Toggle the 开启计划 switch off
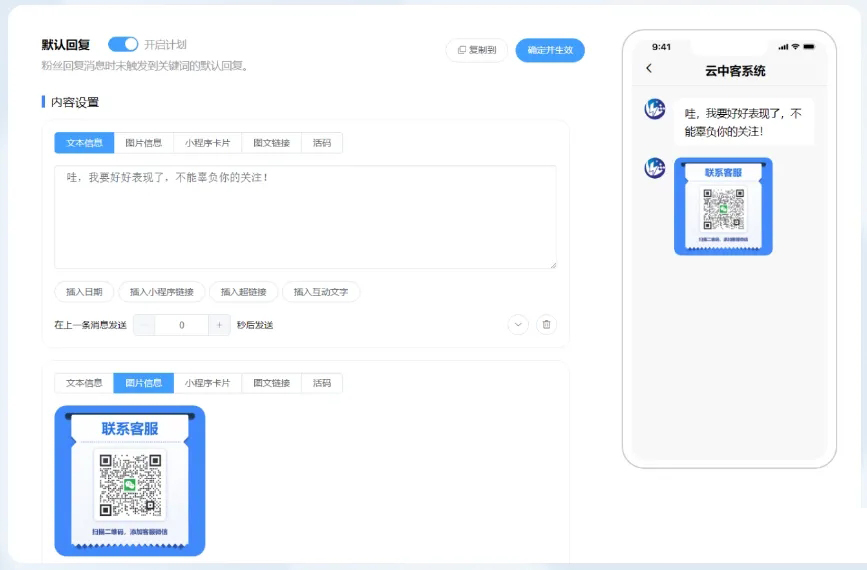867x570 pixels. point(123,44)
